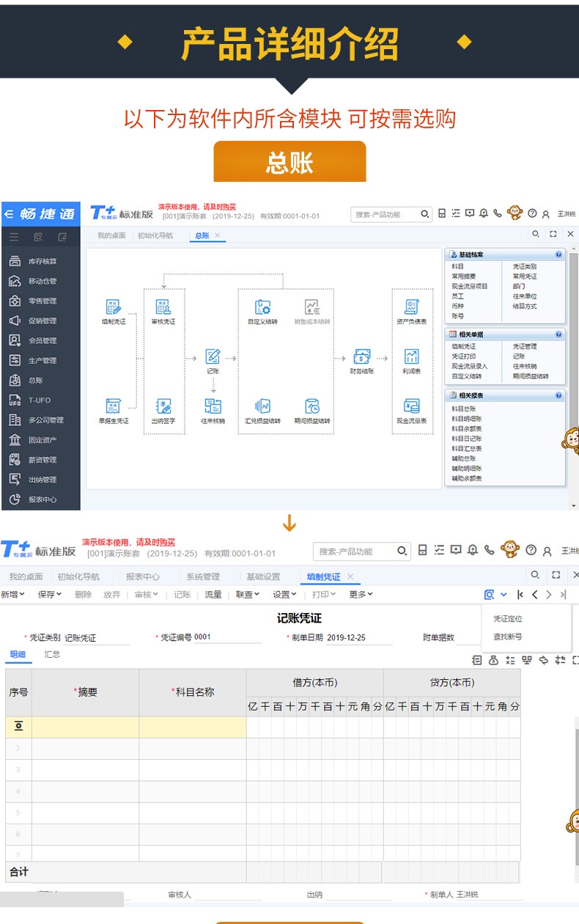The image size is (579, 924).
Task: Open T-UFO sidebar module
Action: 40,400
